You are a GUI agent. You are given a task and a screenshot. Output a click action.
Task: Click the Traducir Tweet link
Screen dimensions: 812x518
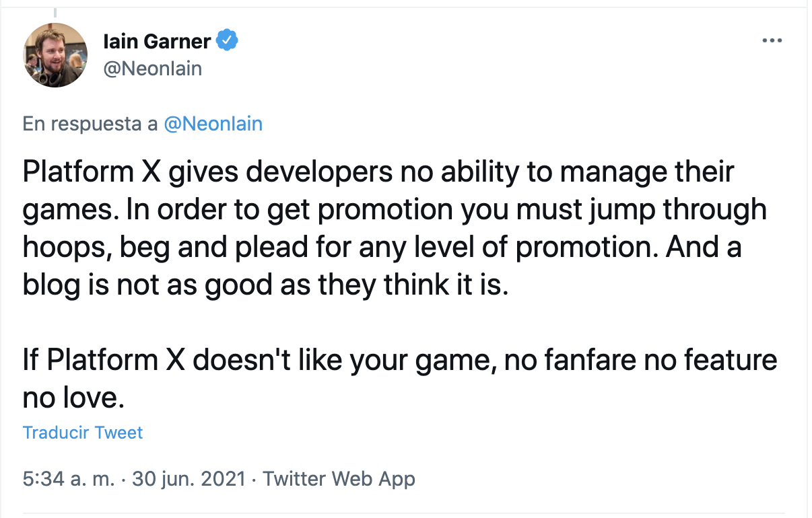[83, 433]
